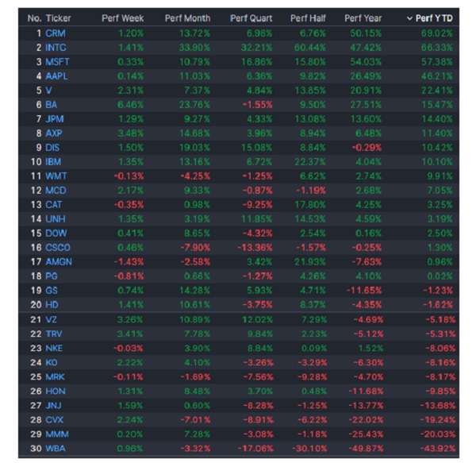The width and height of the screenshot is (476, 463).
Task: Open the BA ticker link
Action: tap(51, 105)
